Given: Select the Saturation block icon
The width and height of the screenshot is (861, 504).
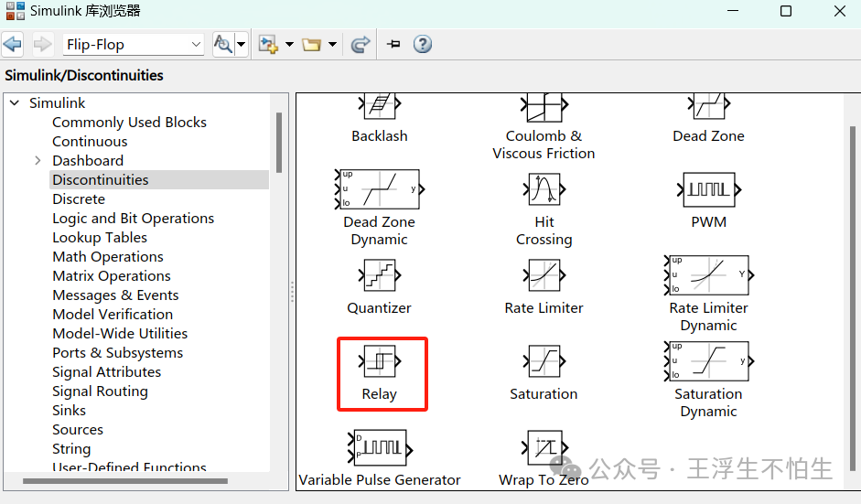Looking at the screenshot, I should [x=544, y=360].
